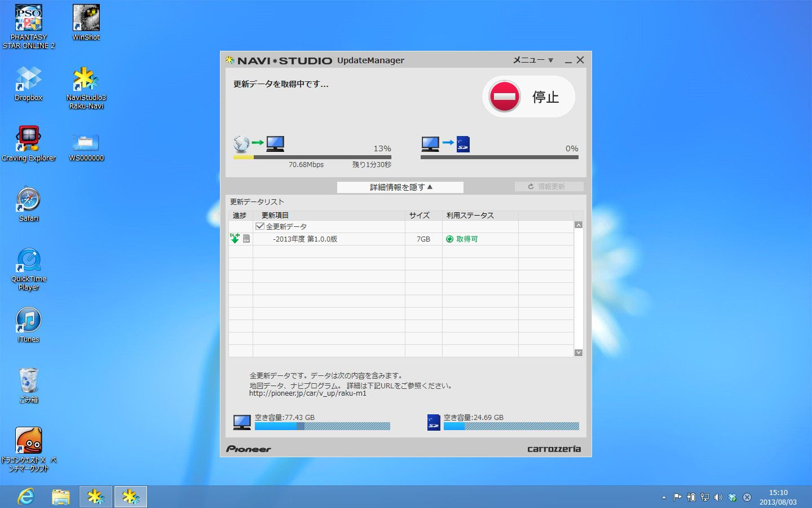Image resolution: width=812 pixels, height=508 pixels.
Task: Click the 利用ステータス column header
Action: pyautogui.click(x=480, y=215)
